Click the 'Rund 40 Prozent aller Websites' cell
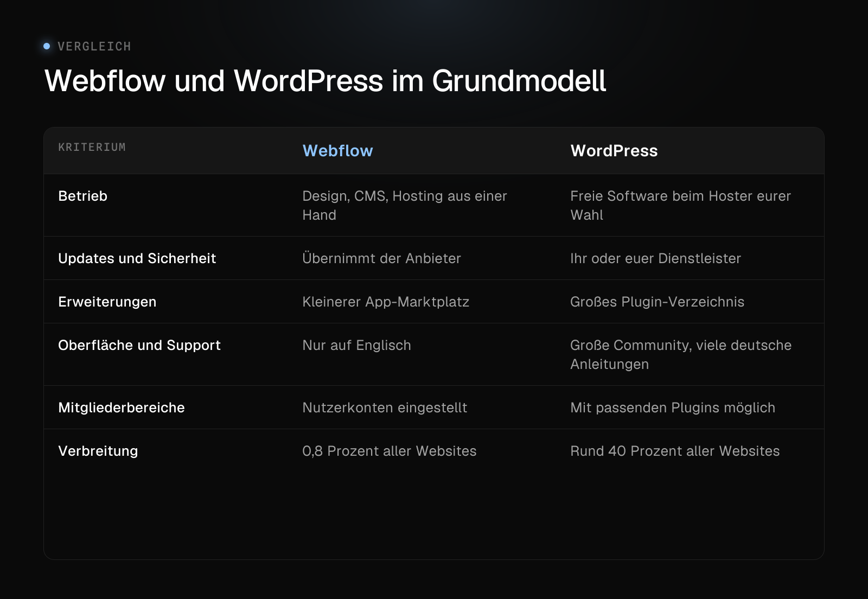The image size is (868, 599). pos(675,451)
